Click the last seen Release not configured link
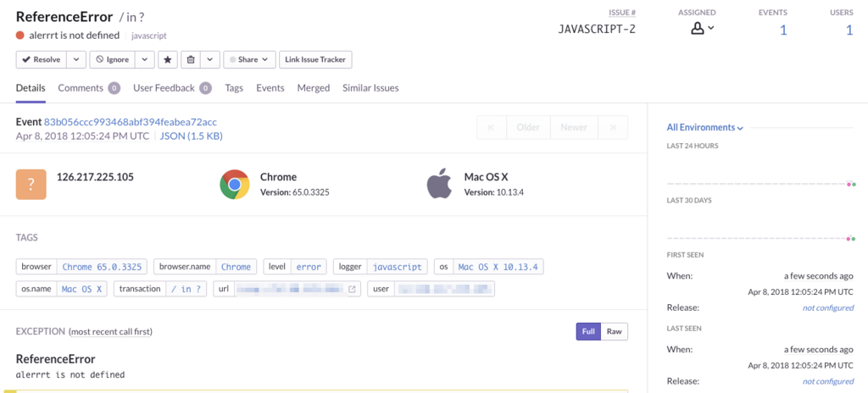The height and width of the screenshot is (393, 868). pyautogui.click(x=827, y=381)
